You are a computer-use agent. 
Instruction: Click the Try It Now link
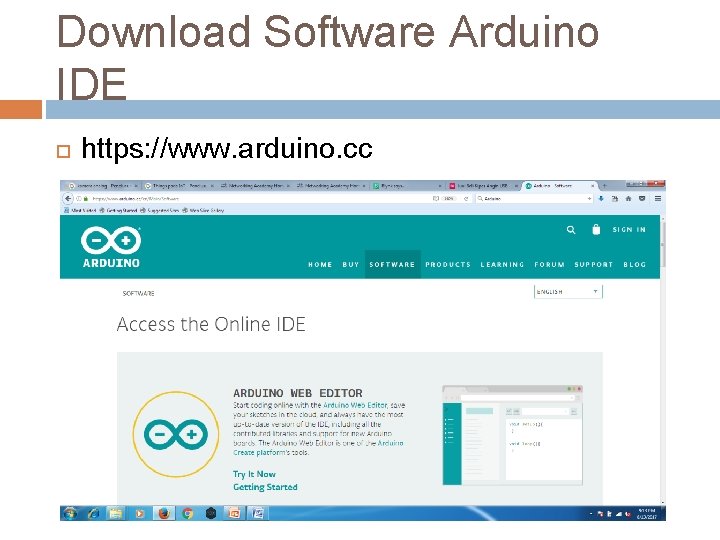[x=254, y=474]
